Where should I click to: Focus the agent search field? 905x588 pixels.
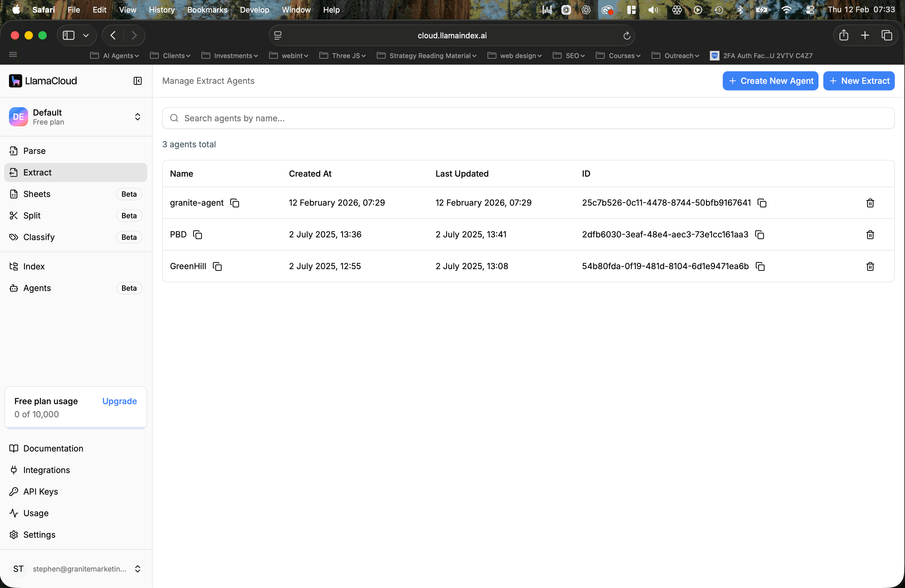pos(528,118)
